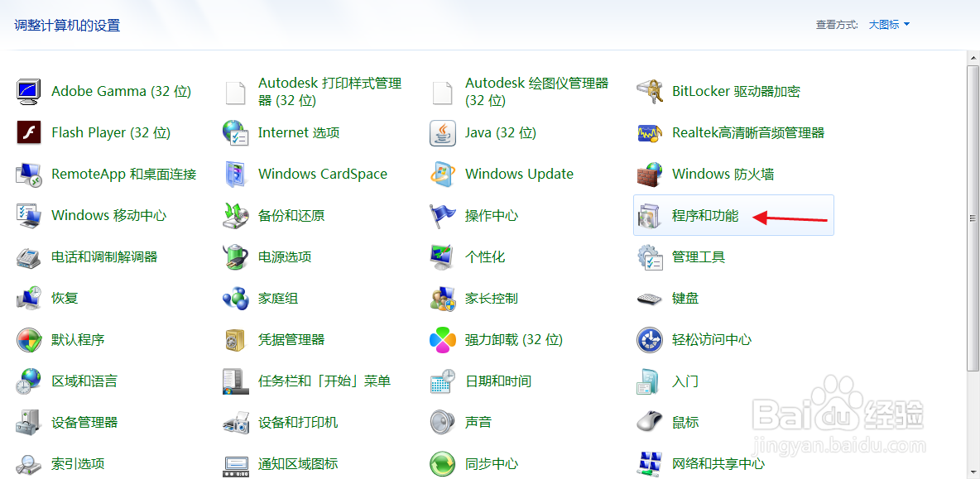Open the Autodesk 打印样式管理器 link
Screen dimensions: 980x479
click(329, 91)
